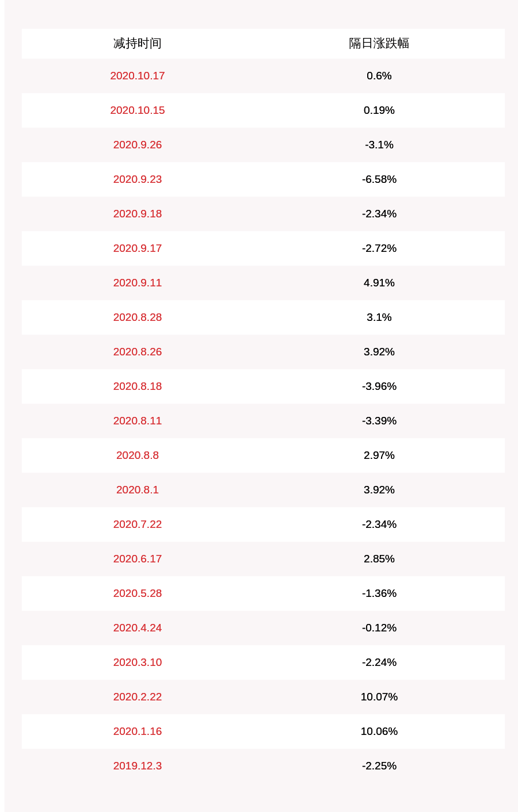The height and width of the screenshot is (812, 518).
Task: Click the -6.58% change value
Action: [x=379, y=179]
